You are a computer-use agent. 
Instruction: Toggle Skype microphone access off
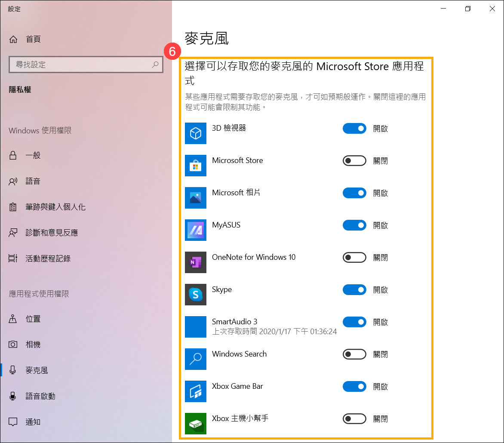click(354, 289)
